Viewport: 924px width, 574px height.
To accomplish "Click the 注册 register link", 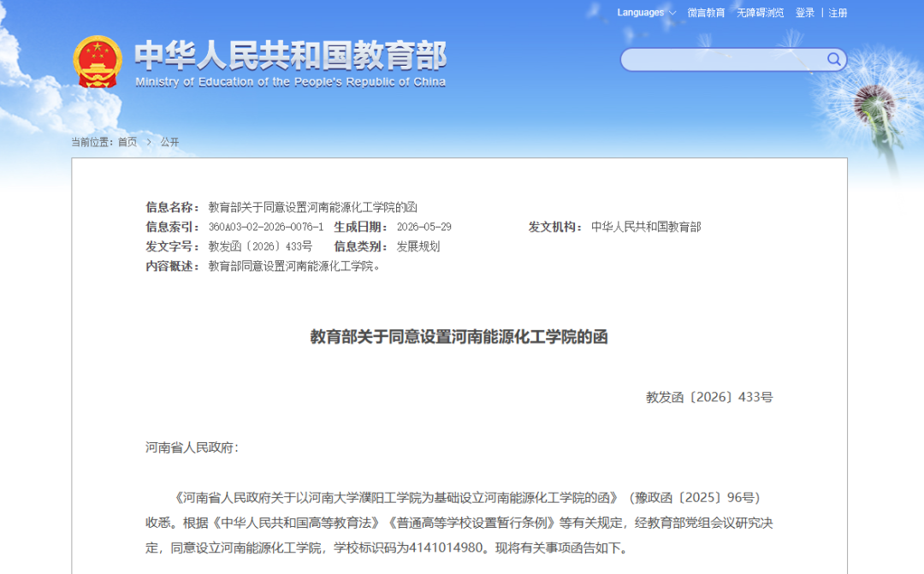I will 838,13.
